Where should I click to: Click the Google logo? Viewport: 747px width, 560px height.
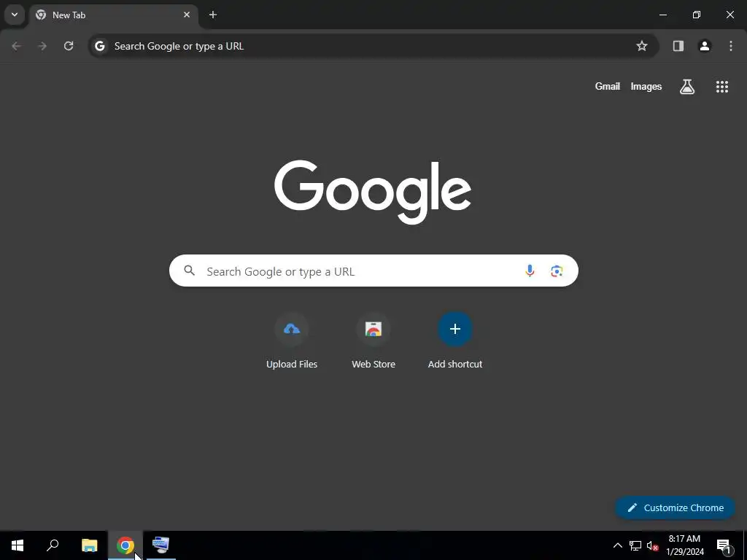(373, 192)
